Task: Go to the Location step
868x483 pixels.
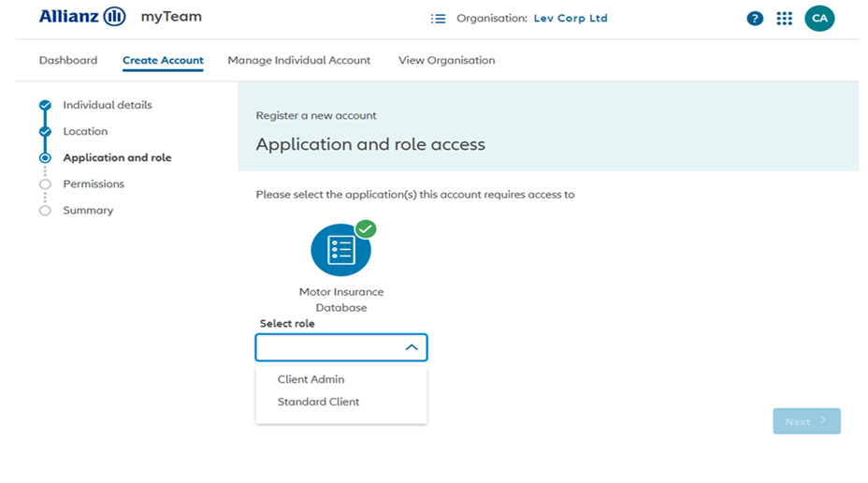Action: 85,131
